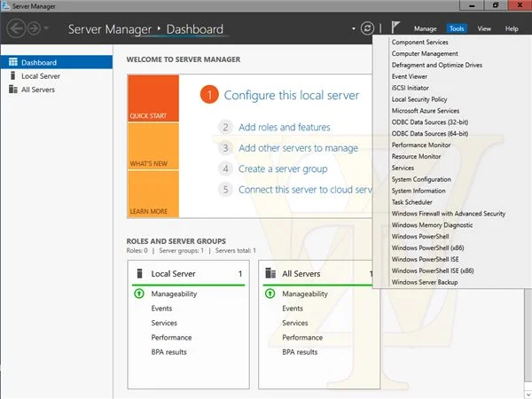Click Connect this server to cloud services
This screenshot has height=399, width=532.
(x=305, y=190)
